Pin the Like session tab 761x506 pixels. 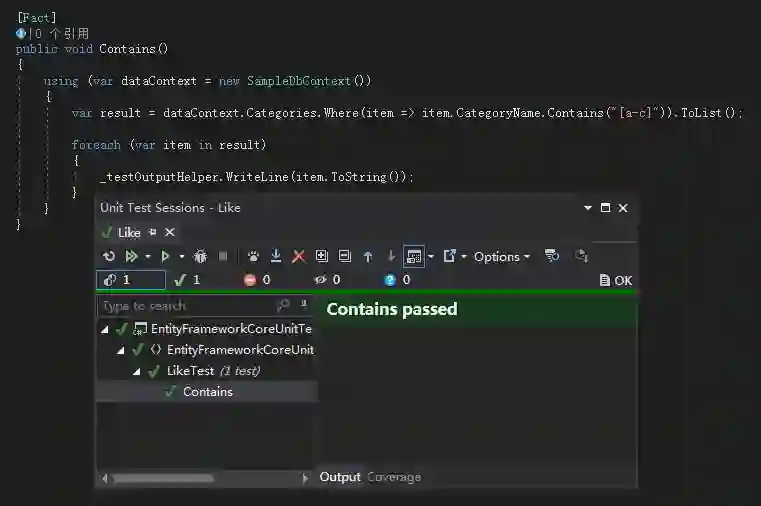click(x=153, y=232)
